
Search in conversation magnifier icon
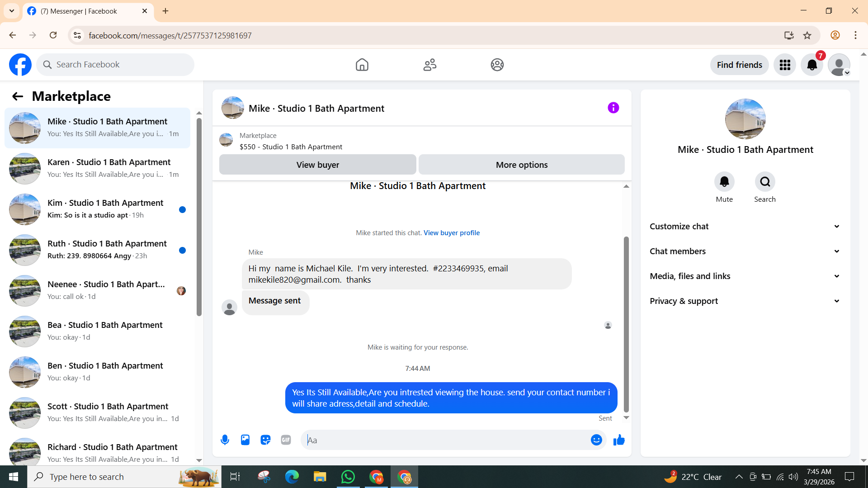point(765,181)
